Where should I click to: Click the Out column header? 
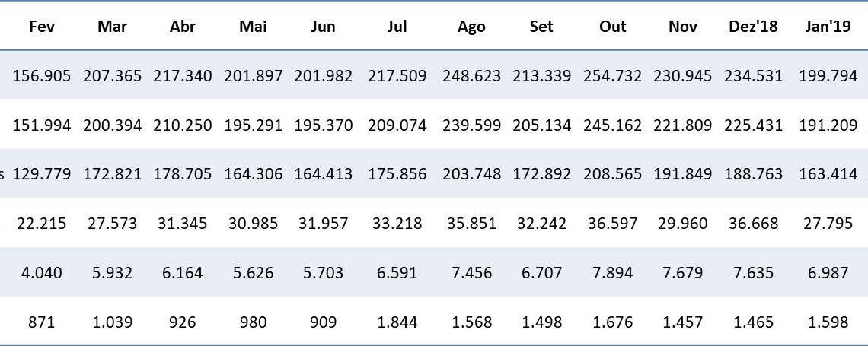click(x=612, y=27)
